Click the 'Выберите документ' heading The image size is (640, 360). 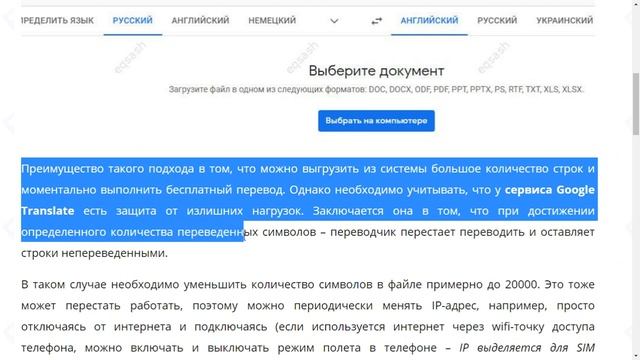tap(376, 71)
